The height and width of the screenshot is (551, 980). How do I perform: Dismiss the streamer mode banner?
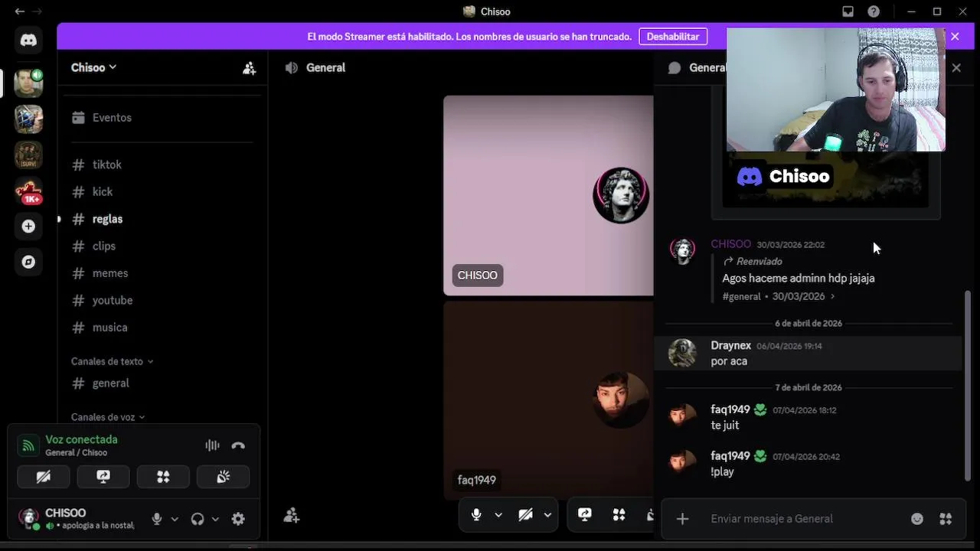tap(955, 37)
